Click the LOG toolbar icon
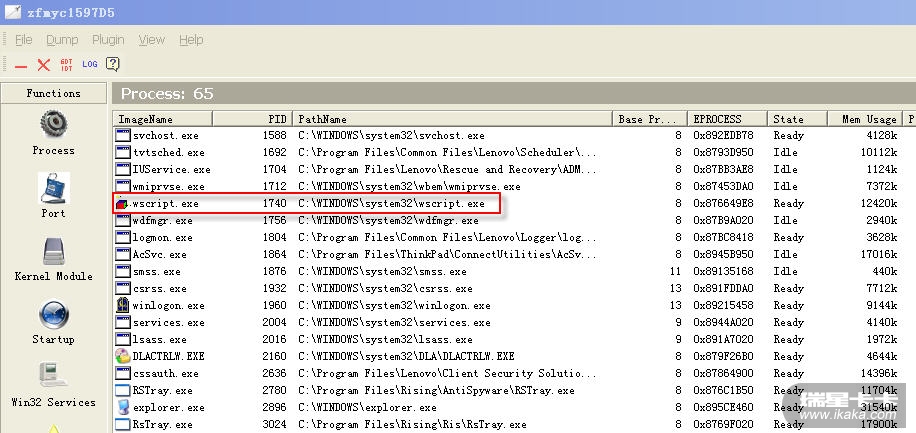This screenshot has height=433, width=916. pyautogui.click(x=89, y=64)
